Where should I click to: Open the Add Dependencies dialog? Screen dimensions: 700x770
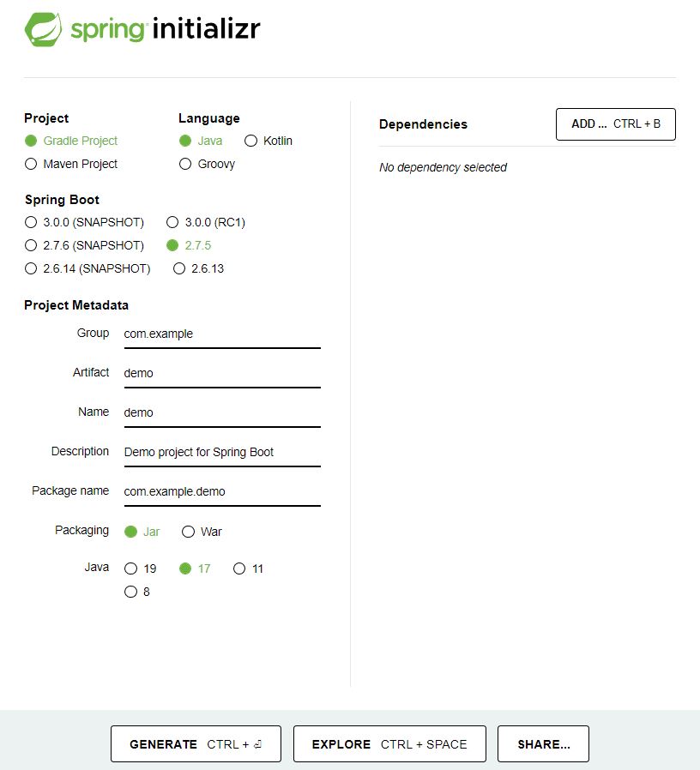coord(616,124)
